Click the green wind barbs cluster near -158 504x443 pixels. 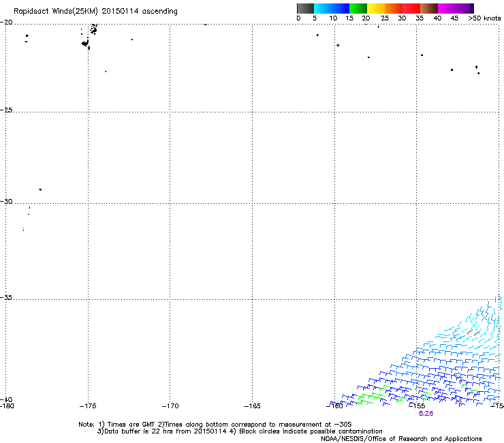tap(370, 397)
